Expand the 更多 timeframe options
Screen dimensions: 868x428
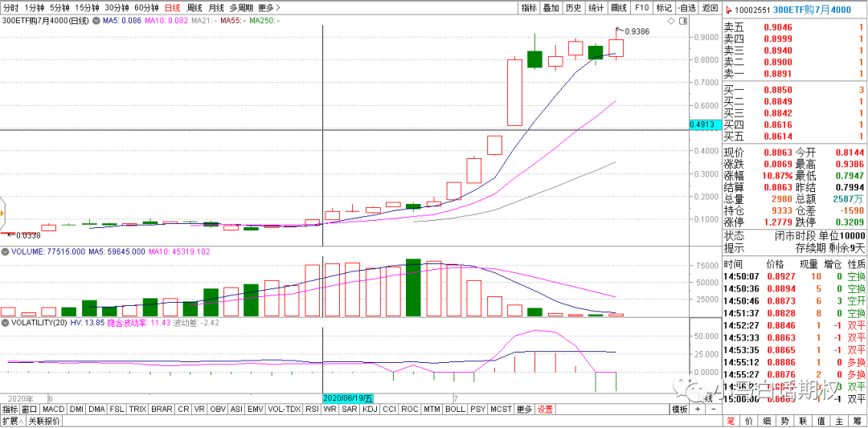click(266, 7)
